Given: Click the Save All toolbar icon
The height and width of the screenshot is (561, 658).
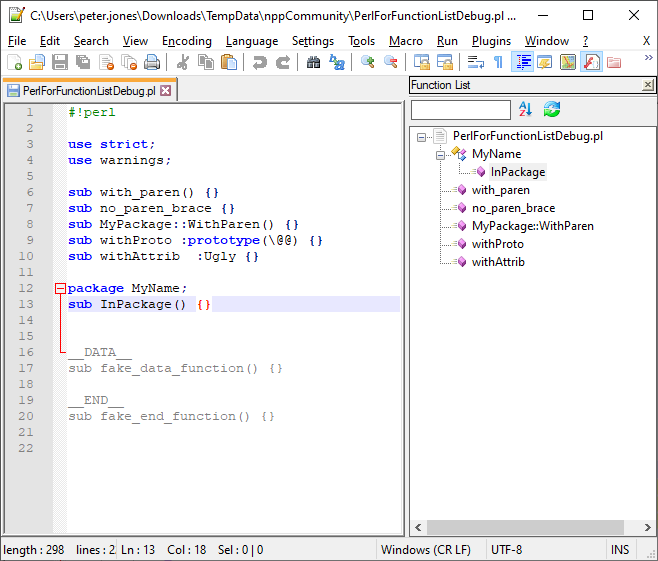Looking at the screenshot, I should [x=83, y=63].
